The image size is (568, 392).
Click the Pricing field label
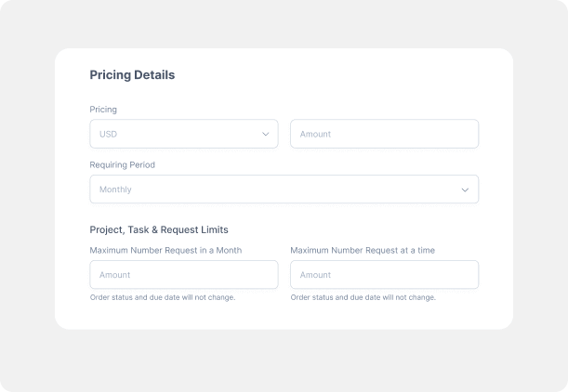(x=103, y=110)
